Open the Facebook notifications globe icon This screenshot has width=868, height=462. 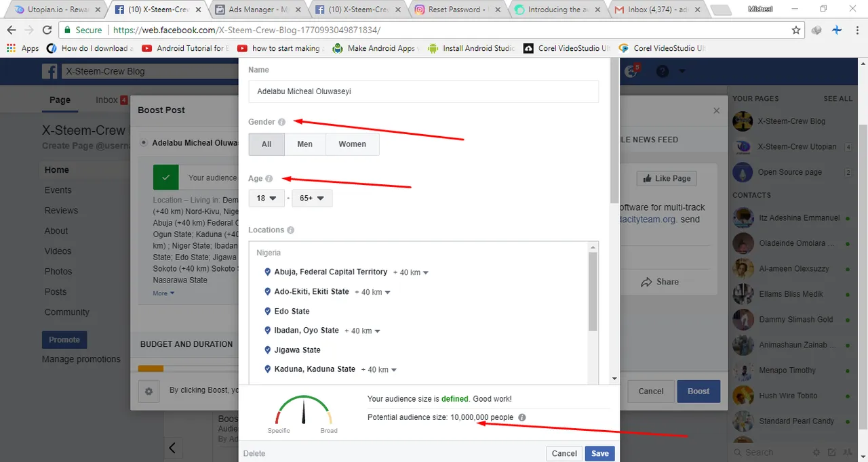631,71
